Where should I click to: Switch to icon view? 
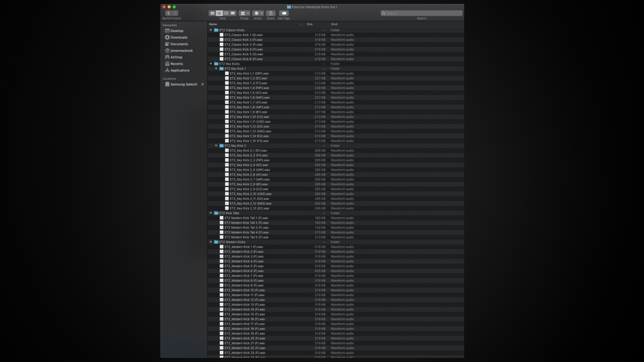coord(212,13)
